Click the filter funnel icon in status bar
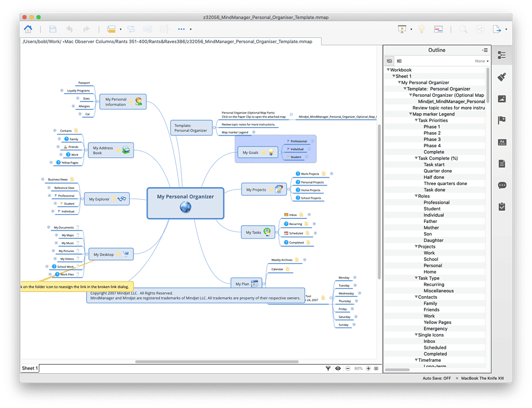Screen dimensions: 532x408 click(x=328, y=368)
